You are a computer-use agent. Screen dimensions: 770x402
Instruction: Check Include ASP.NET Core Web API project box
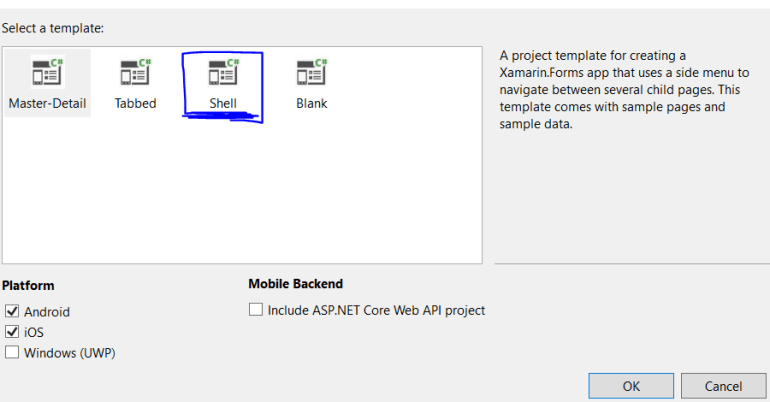pyautogui.click(x=256, y=310)
